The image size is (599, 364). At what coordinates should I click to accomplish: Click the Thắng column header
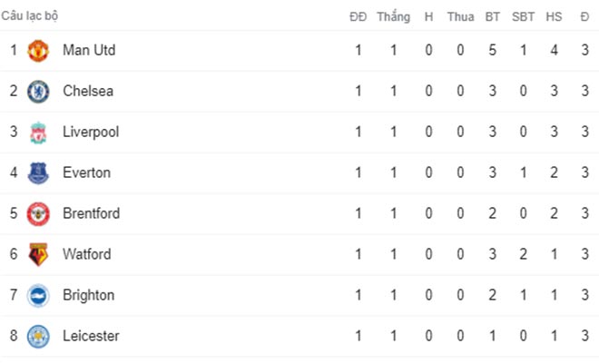coord(394,16)
